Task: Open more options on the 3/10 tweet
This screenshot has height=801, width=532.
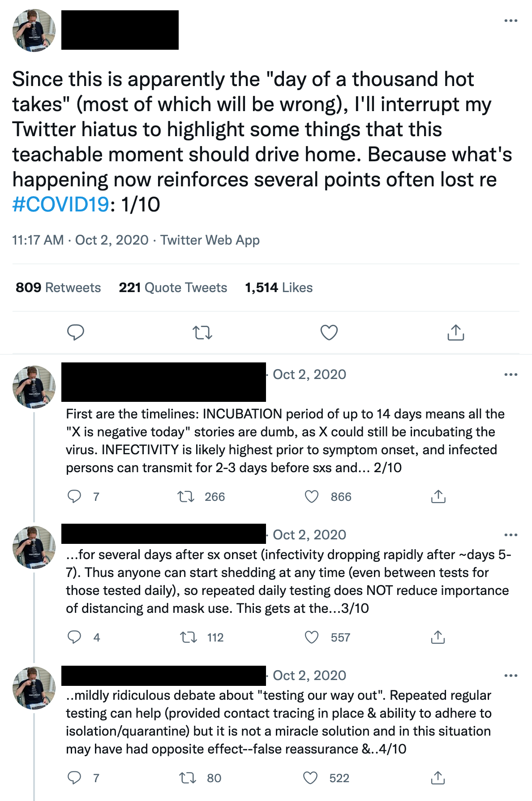Action: (x=511, y=535)
